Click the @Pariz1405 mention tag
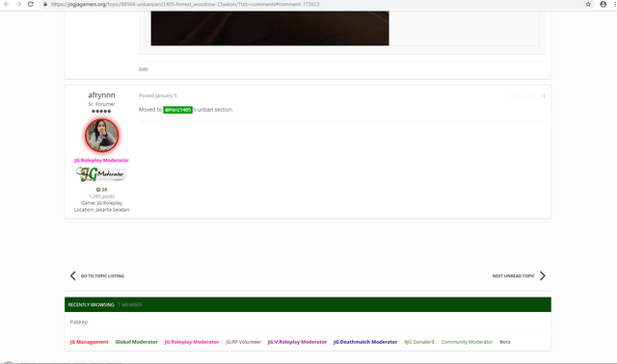The image size is (617, 364). (177, 110)
